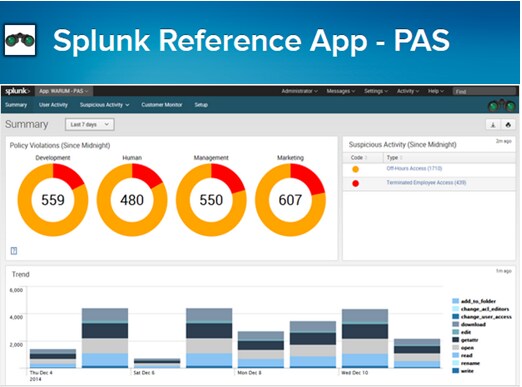Click the export download icon beside Summary
Image resolution: width=522 pixels, height=387 pixels.
coord(493,125)
